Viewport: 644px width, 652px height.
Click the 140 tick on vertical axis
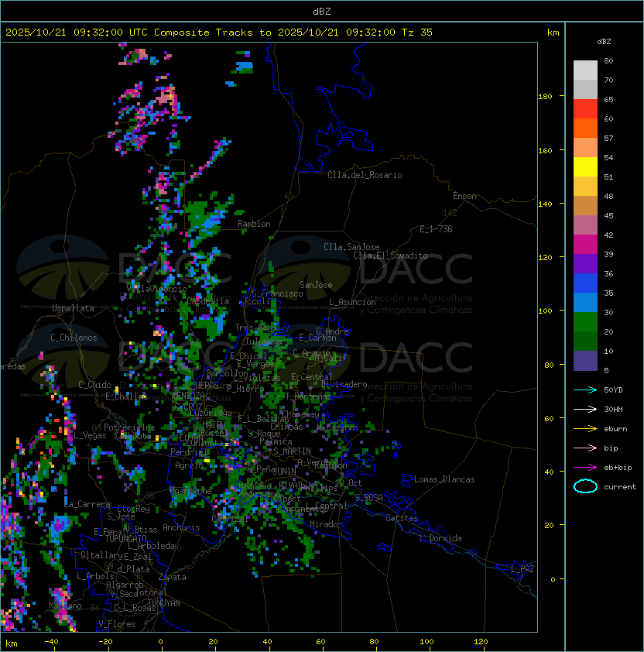point(545,204)
